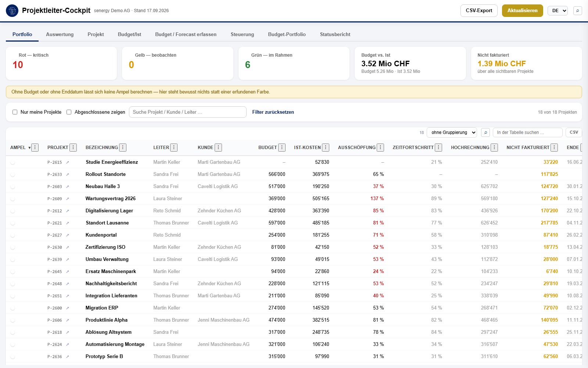Switch to the Auswertung tab
This screenshot has height=368, width=588.
pyautogui.click(x=60, y=34)
